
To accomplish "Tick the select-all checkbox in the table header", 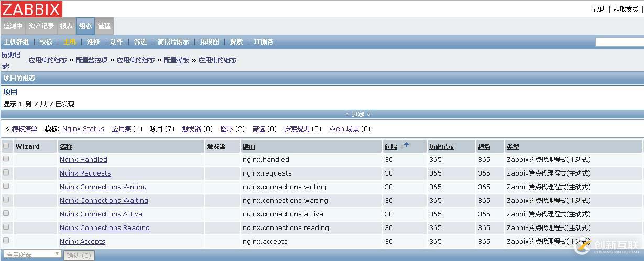I will pyautogui.click(x=6, y=145).
